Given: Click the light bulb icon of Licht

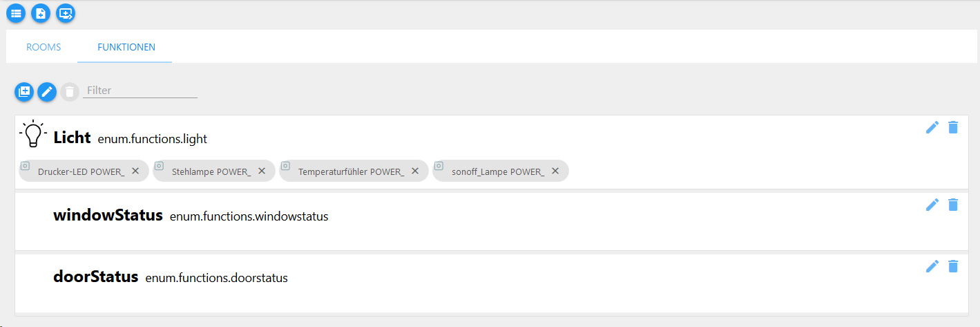Looking at the screenshot, I should (x=33, y=134).
